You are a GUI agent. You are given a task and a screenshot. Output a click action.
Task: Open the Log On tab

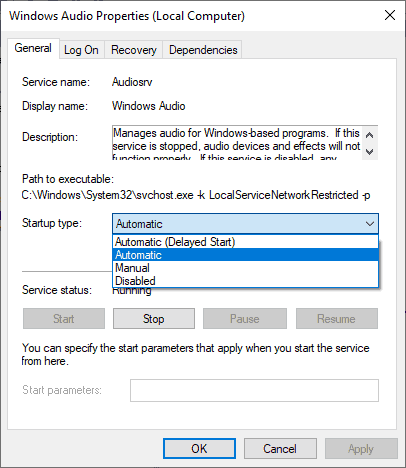(x=81, y=50)
